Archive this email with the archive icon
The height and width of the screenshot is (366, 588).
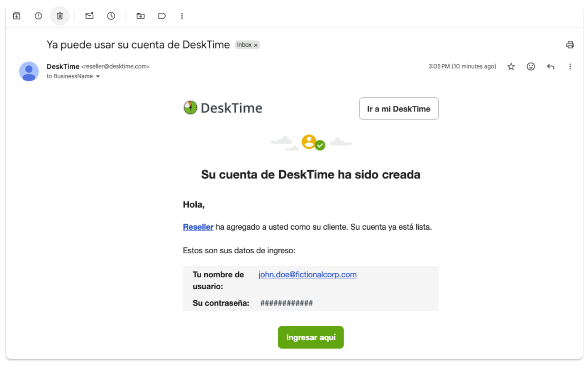click(17, 16)
